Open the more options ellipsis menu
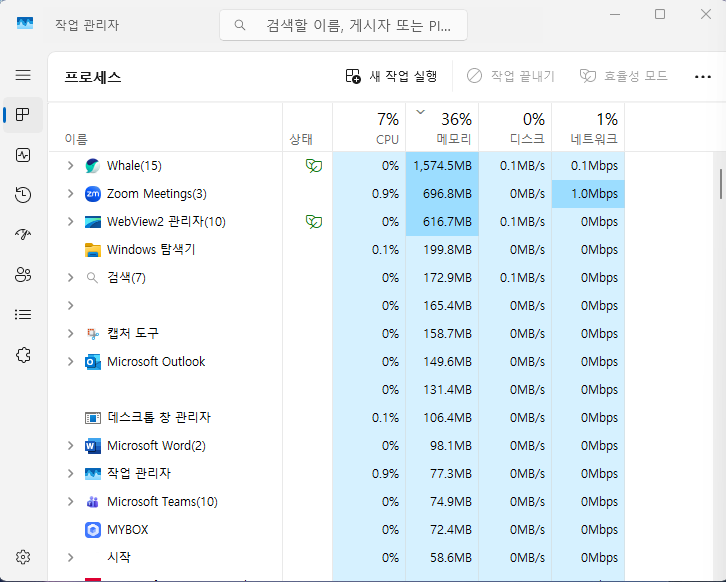The width and height of the screenshot is (726, 582). click(703, 76)
